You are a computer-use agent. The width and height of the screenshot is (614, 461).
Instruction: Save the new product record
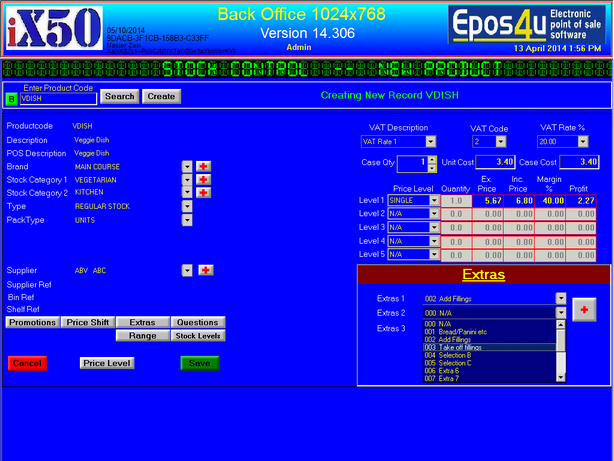coord(200,363)
